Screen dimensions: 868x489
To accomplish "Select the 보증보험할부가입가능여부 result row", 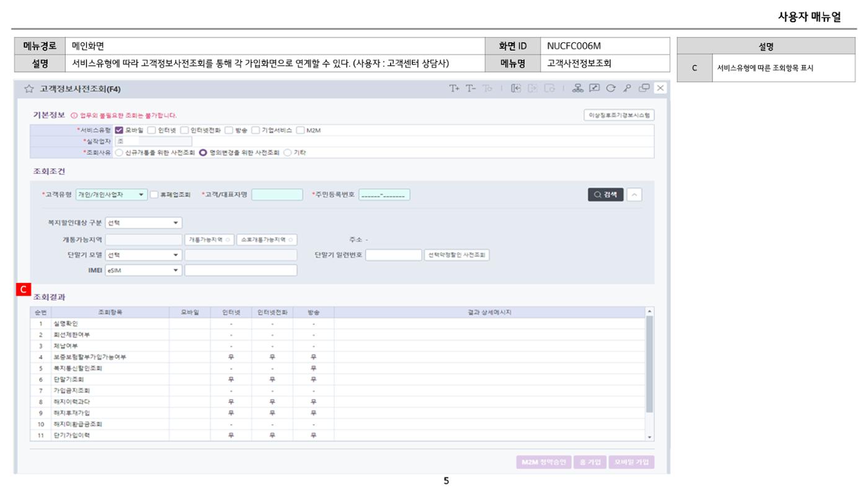I will (x=338, y=357).
